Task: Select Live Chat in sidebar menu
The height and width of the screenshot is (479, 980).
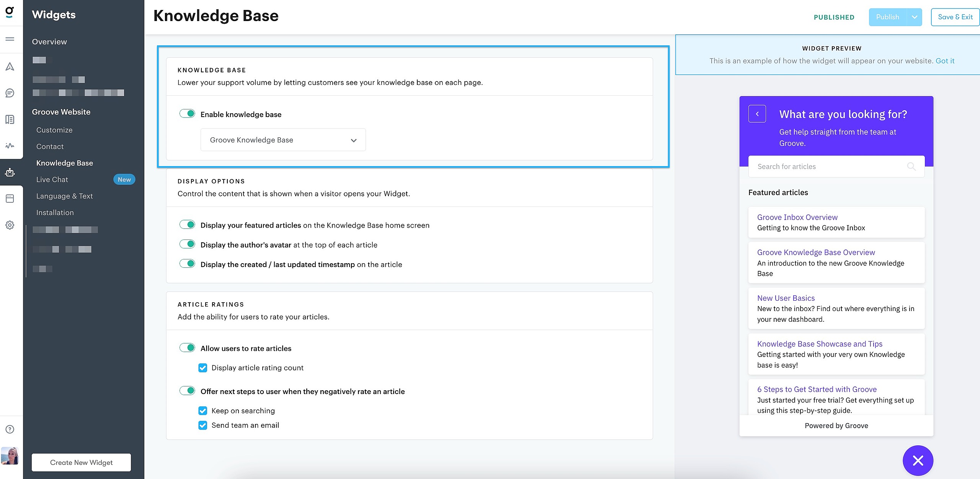Action: (x=52, y=179)
